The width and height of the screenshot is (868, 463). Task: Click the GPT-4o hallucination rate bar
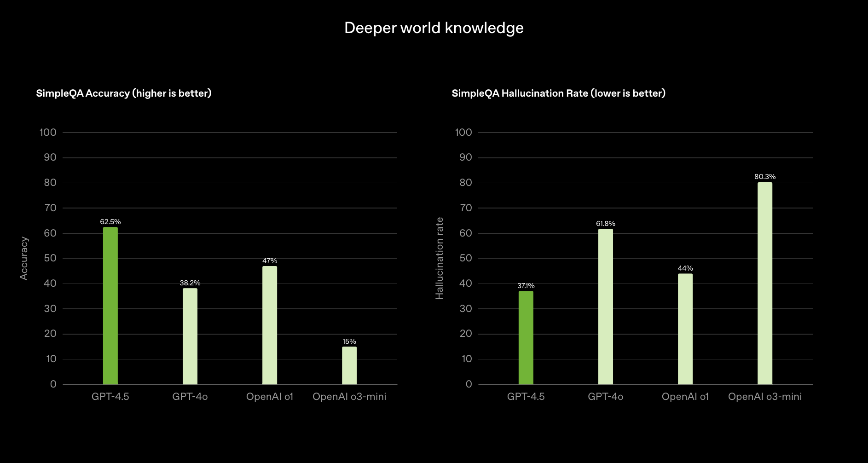[606, 307]
